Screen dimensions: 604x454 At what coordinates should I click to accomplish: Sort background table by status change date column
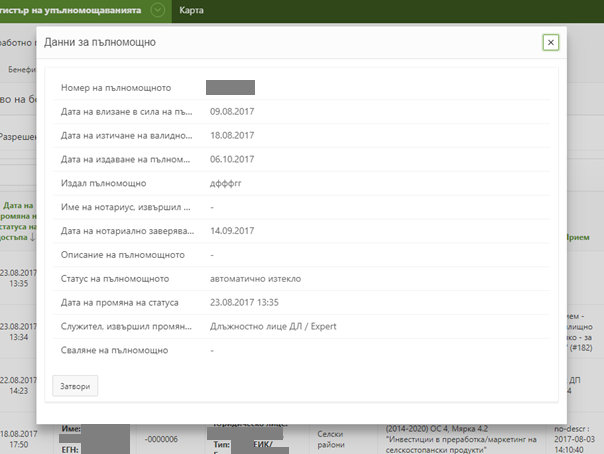18,221
